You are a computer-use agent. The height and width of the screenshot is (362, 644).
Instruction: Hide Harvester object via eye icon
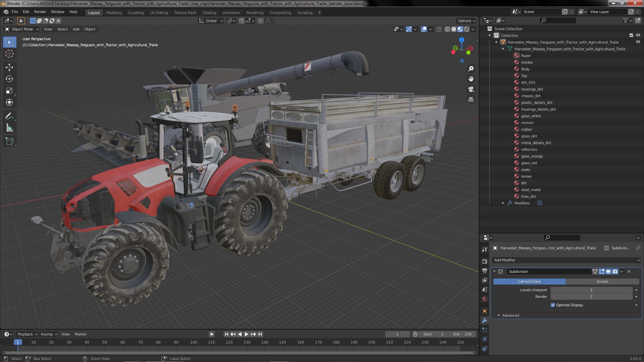[x=638, y=42]
